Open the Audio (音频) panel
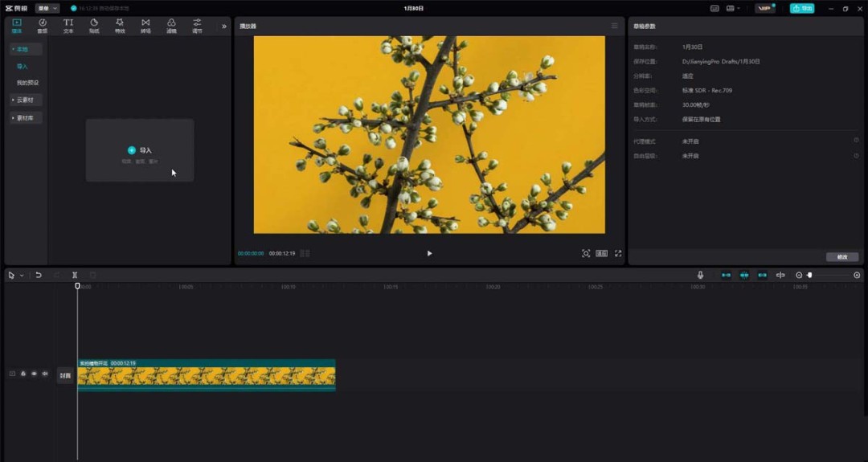Viewport: 868px width, 462px height. coord(42,26)
